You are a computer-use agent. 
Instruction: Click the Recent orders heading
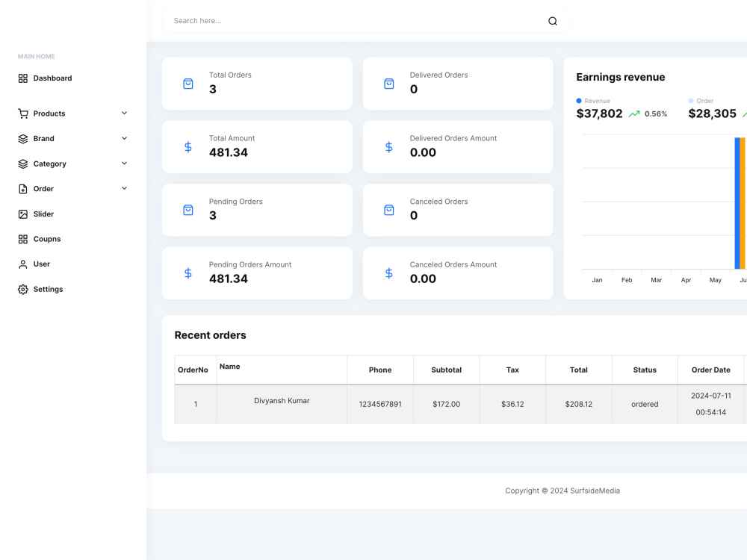(x=210, y=335)
